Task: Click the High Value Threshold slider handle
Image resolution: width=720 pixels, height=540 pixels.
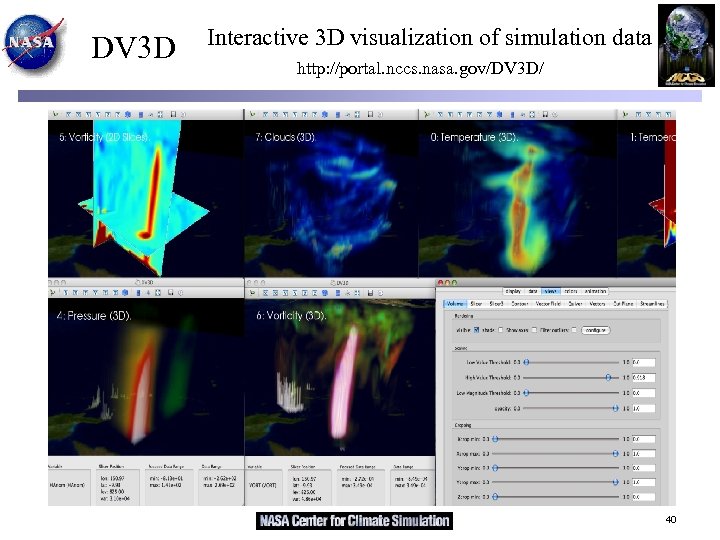Action: click(x=608, y=377)
